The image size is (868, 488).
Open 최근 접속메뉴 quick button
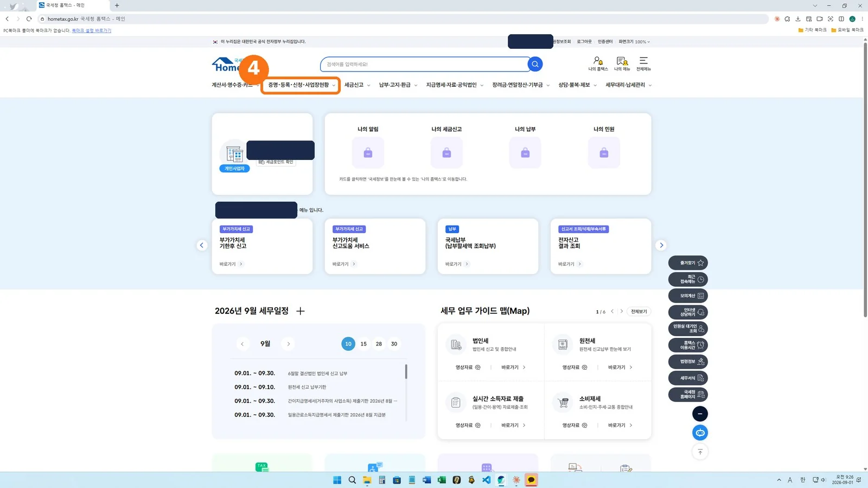[688, 279]
